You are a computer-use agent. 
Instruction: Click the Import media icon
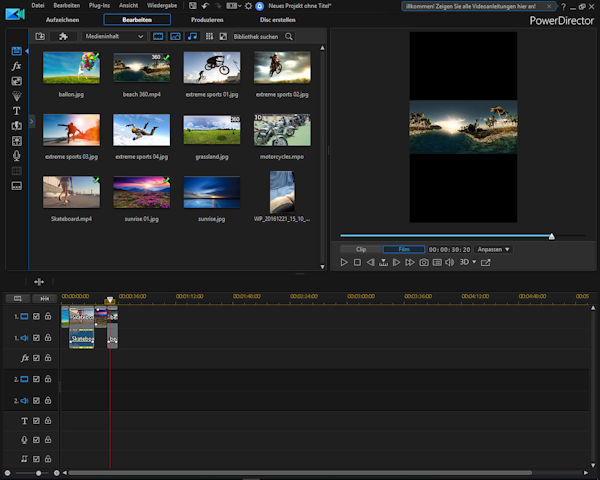click(x=40, y=36)
